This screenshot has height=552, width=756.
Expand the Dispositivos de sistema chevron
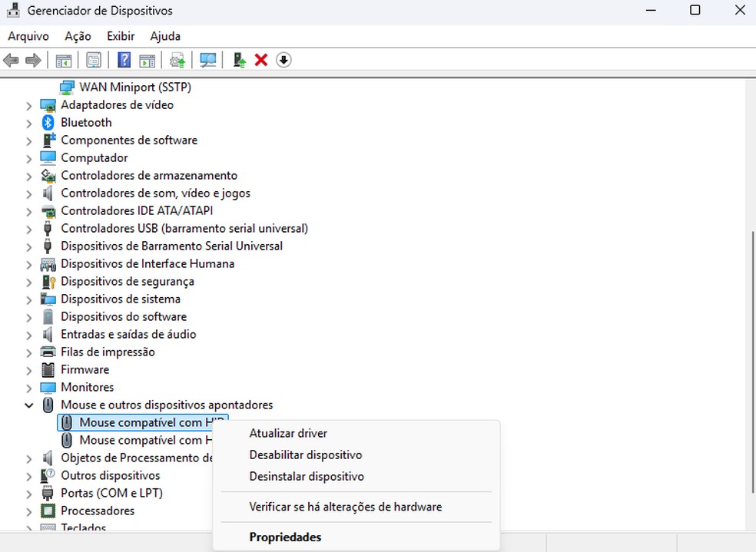click(29, 299)
